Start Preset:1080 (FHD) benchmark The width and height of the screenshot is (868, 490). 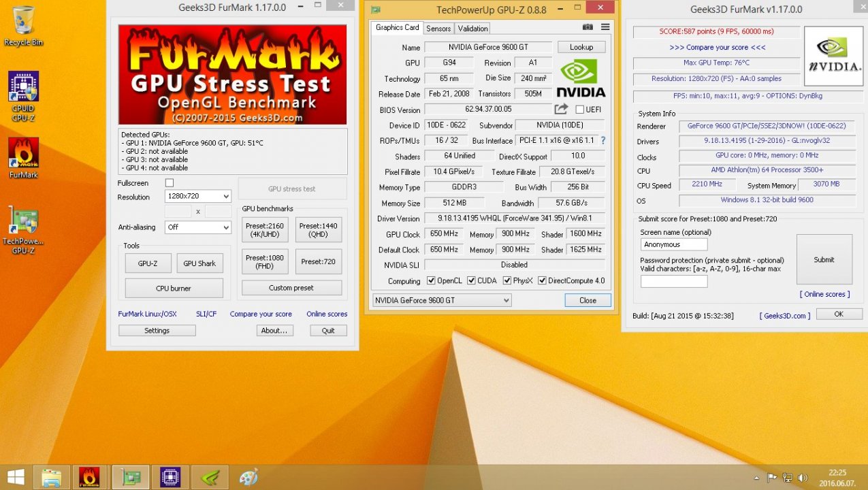[265, 261]
